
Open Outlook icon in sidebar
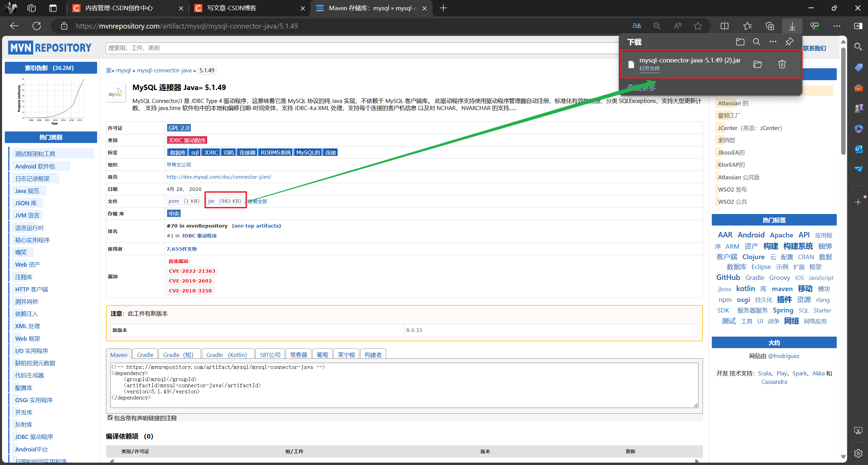point(858,149)
